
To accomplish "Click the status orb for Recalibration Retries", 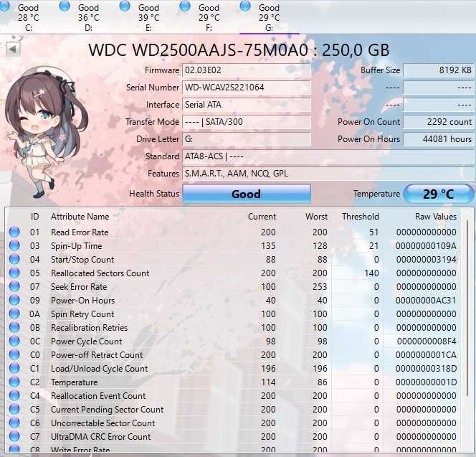I will pyautogui.click(x=14, y=327).
